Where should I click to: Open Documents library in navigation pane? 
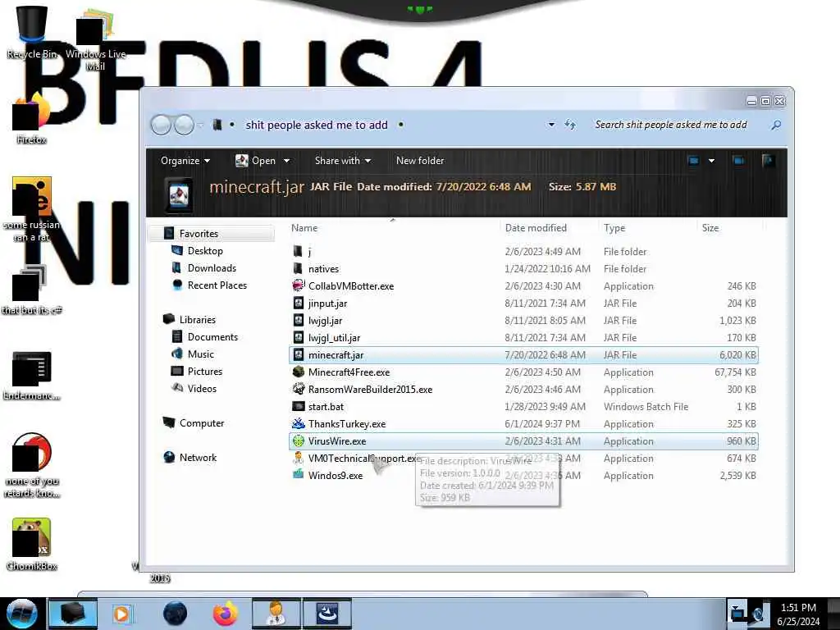[212, 337]
